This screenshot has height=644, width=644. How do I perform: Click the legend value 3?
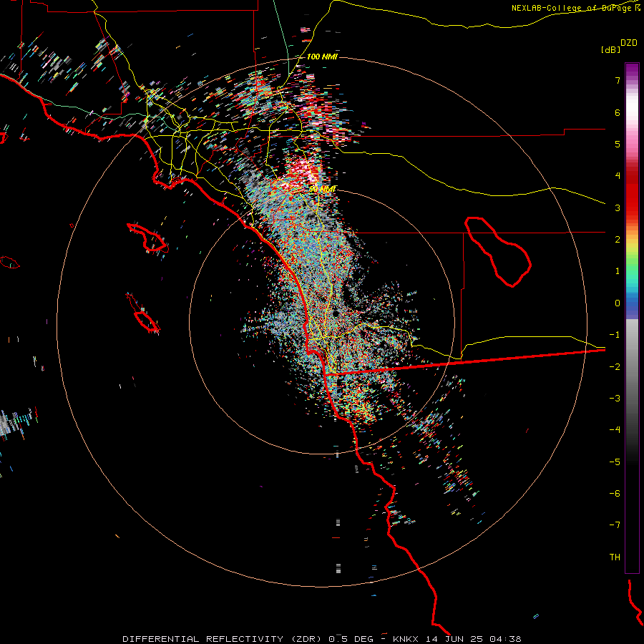pyautogui.click(x=618, y=208)
